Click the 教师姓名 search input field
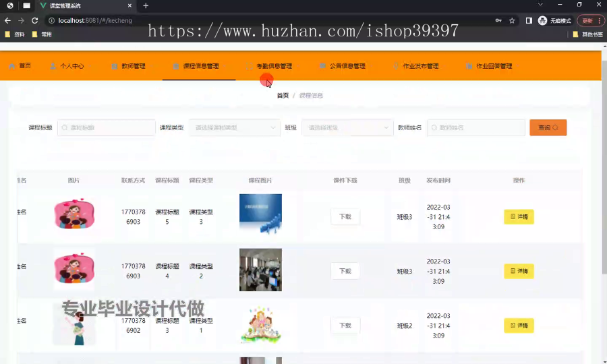 (475, 127)
